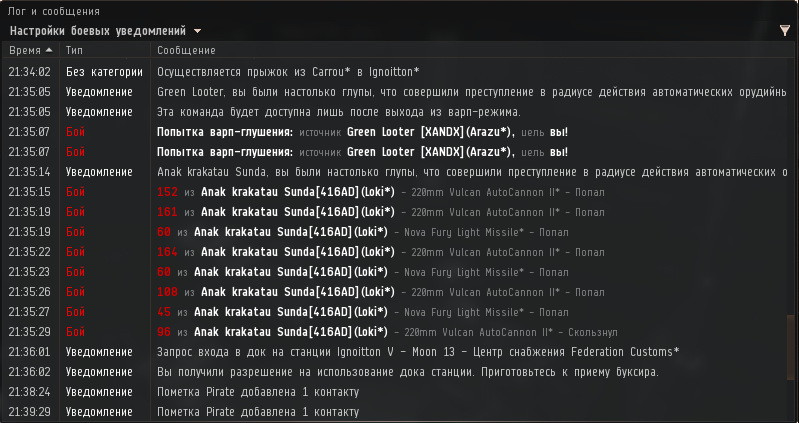This screenshot has height=423, width=799.
Task: Sort log by the Время column header
Action: 25,50
